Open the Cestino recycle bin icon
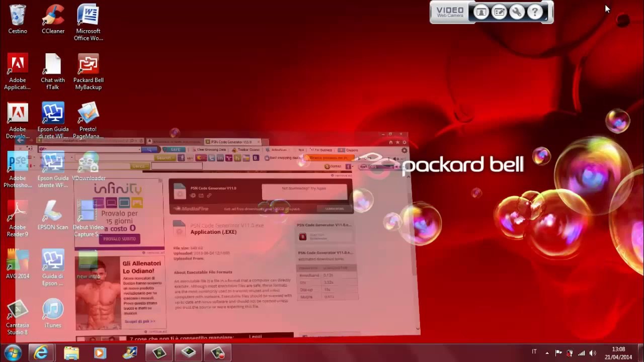Viewport: 644px width, 362px height. (18, 20)
